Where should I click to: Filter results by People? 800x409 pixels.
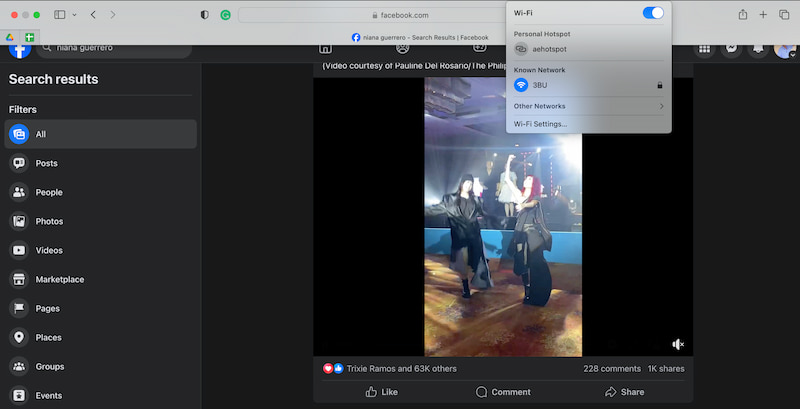click(x=48, y=192)
